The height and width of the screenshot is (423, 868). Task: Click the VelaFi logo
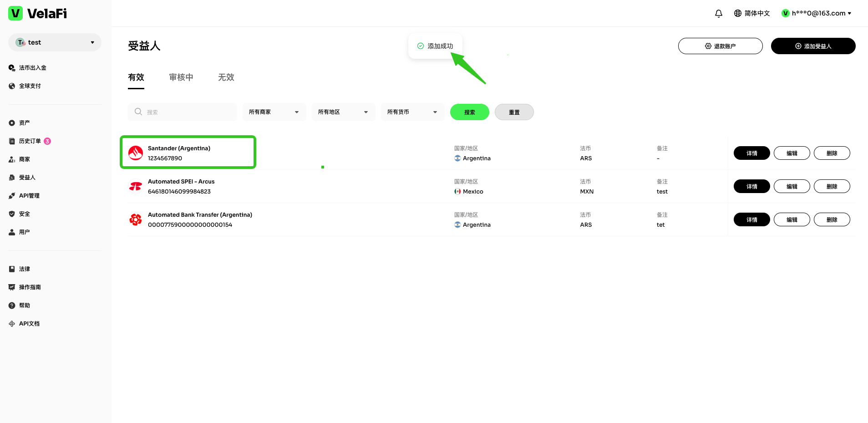(x=38, y=14)
